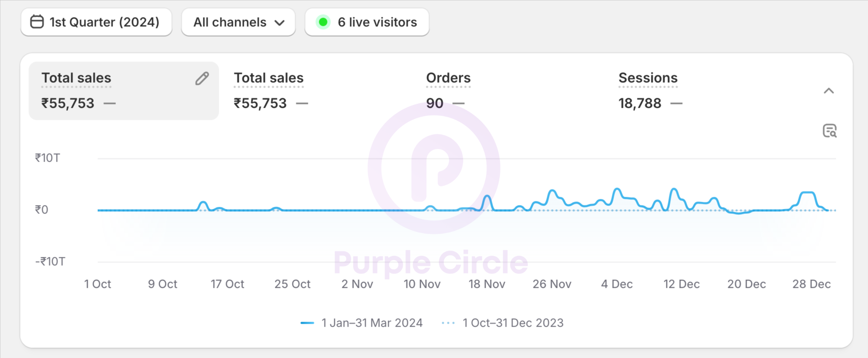Select the highlighted Total sales metric card
868x358 pixels.
pyautogui.click(x=123, y=91)
